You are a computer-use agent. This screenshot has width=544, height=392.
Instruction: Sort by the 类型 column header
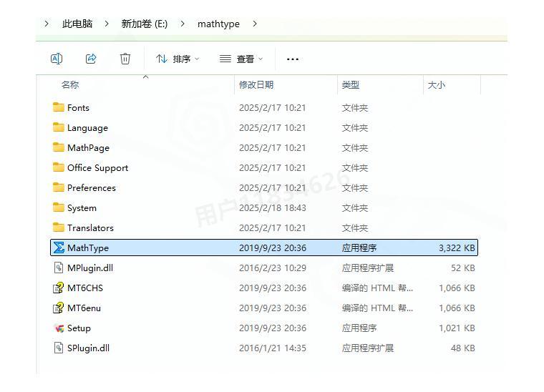[351, 84]
